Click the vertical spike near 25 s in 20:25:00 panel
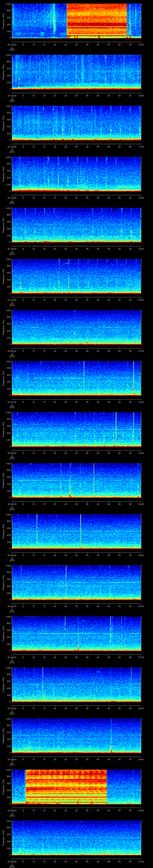This screenshot has height=868, width=153. [x=66, y=582]
